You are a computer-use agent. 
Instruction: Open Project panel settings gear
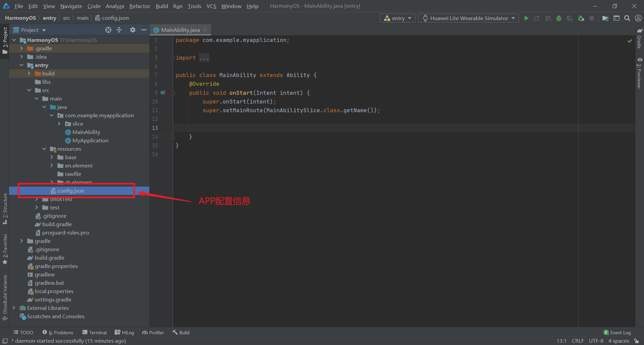(x=133, y=30)
